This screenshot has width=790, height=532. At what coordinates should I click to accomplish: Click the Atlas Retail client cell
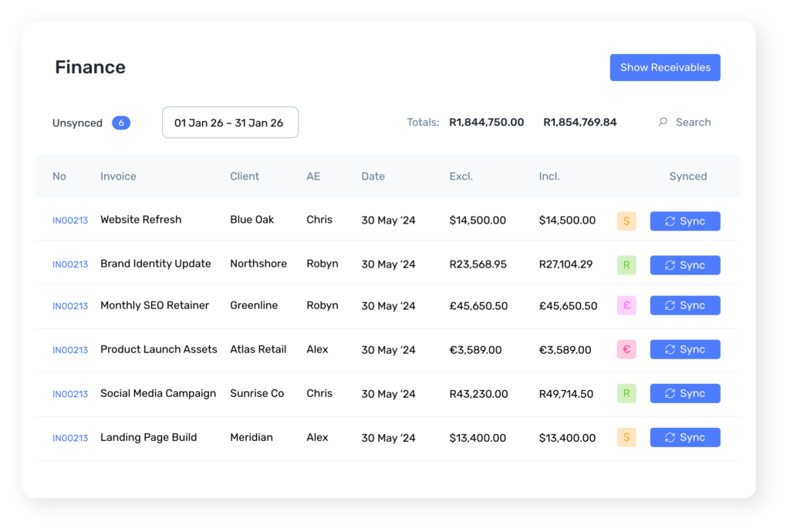pyautogui.click(x=258, y=349)
